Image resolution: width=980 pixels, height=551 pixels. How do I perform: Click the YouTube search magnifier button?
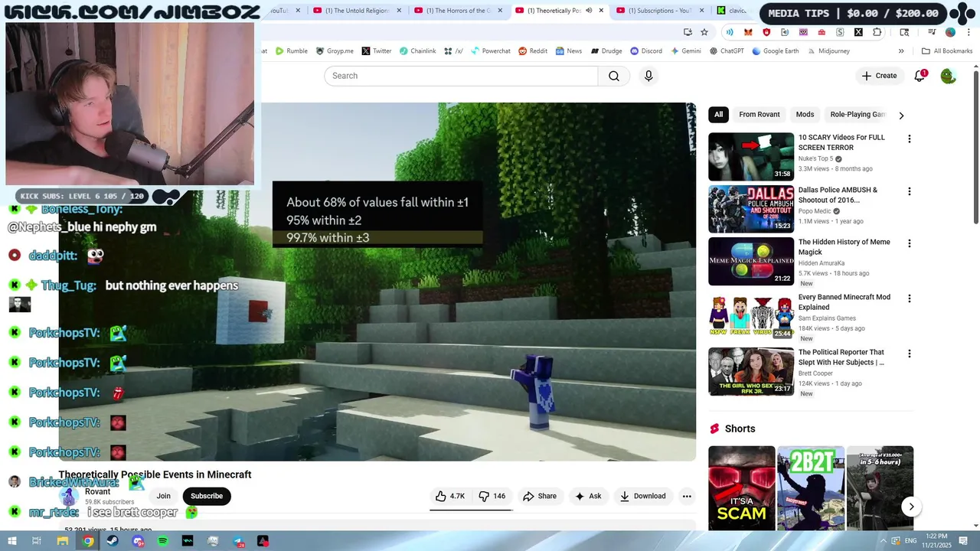click(614, 76)
